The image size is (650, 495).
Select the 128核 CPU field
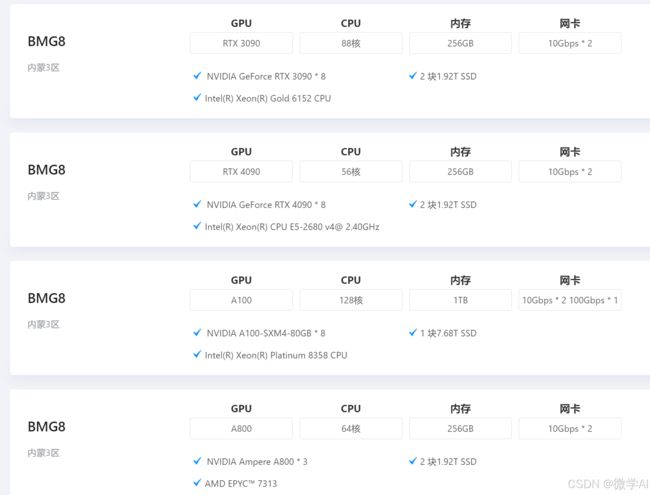coord(351,300)
